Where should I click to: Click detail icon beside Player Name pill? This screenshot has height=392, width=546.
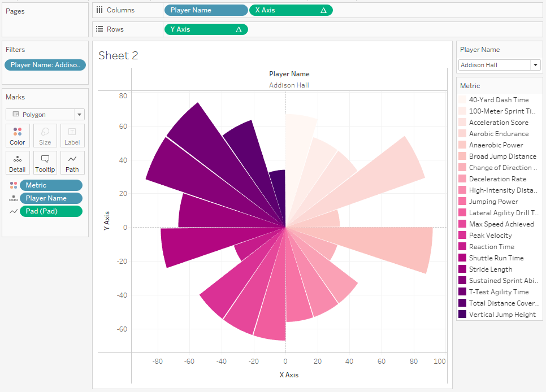14,198
